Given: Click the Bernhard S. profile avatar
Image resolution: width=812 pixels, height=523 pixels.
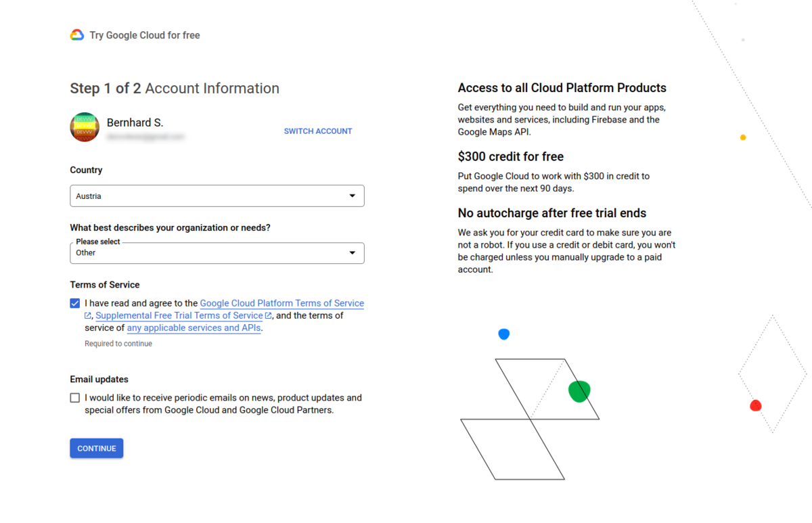Looking at the screenshot, I should [85, 127].
